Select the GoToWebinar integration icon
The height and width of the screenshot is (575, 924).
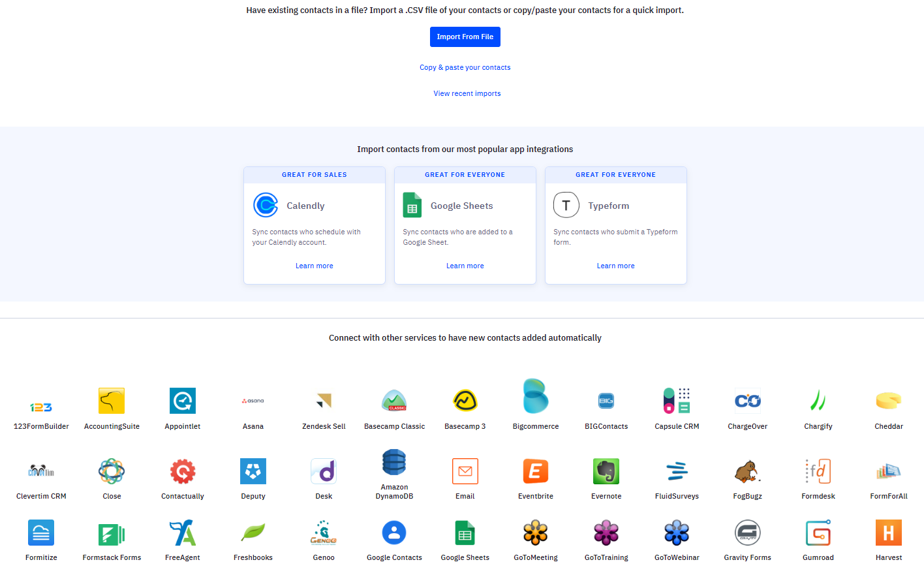point(677,533)
